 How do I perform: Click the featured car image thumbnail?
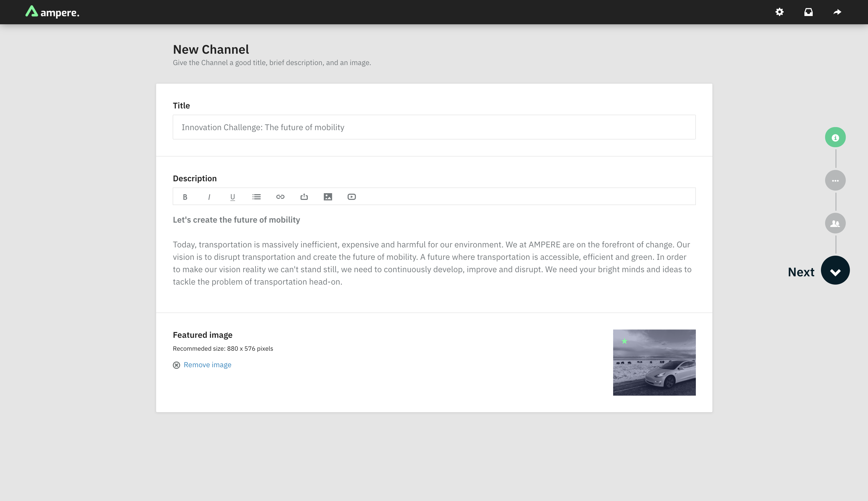pos(654,362)
